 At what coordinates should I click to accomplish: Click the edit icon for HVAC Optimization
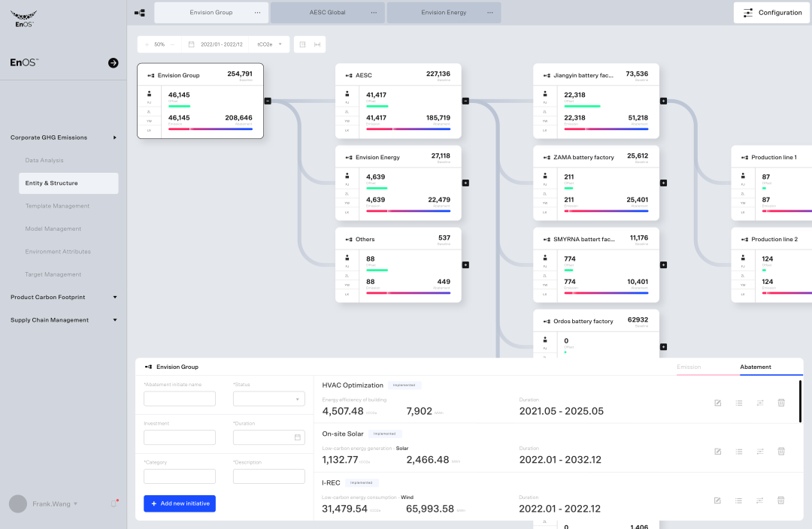(x=718, y=403)
